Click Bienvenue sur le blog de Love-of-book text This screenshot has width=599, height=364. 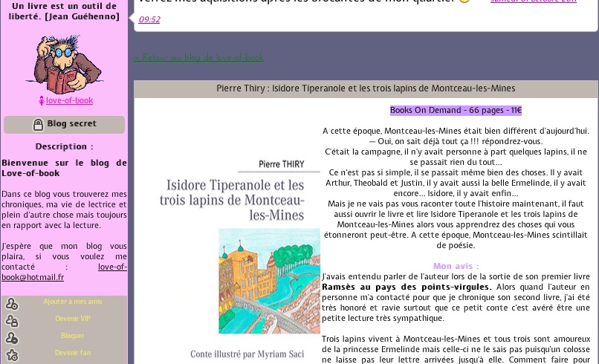[x=64, y=168]
